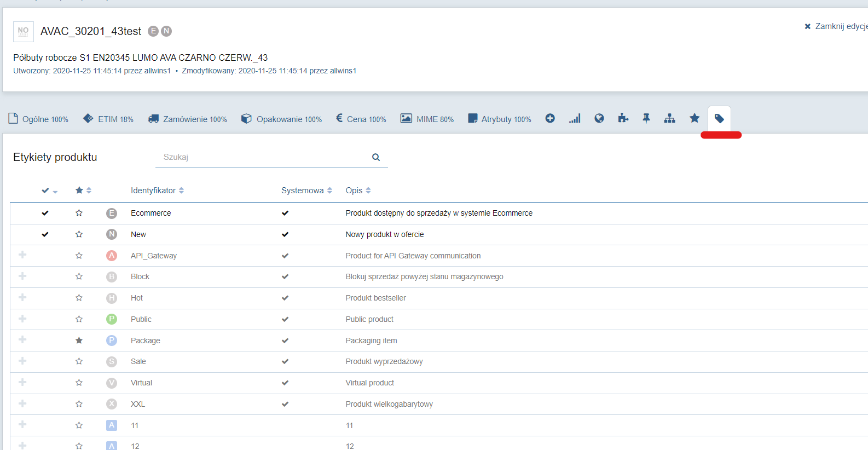Toggle favorite star for Package label
Viewport: 868px width, 450px height.
click(x=79, y=341)
